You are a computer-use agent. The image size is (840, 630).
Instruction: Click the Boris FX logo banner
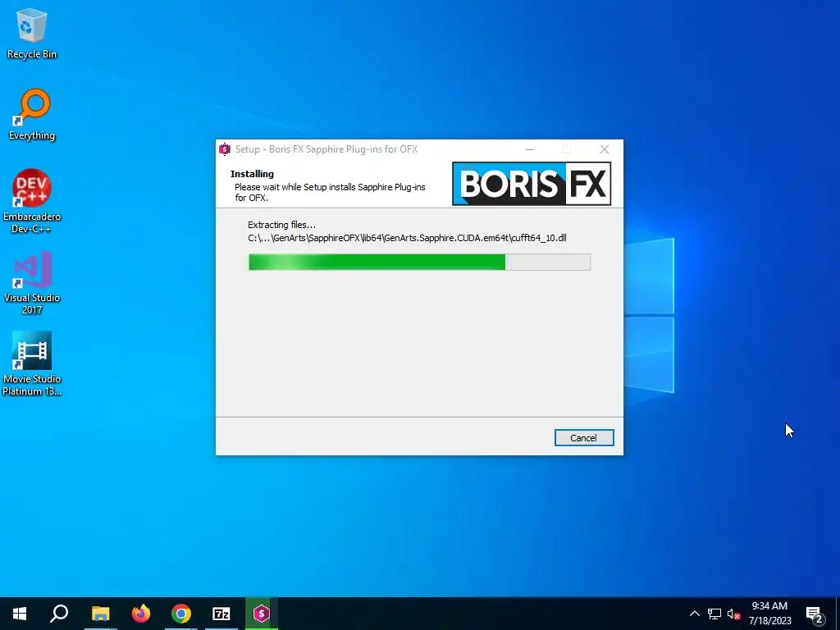(x=532, y=184)
